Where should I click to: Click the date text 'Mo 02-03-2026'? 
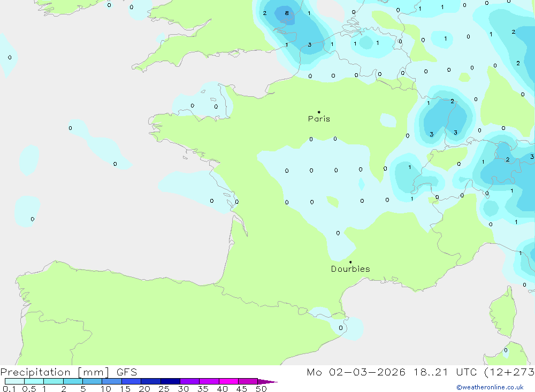pyautogui.click(x=356, y=372)
